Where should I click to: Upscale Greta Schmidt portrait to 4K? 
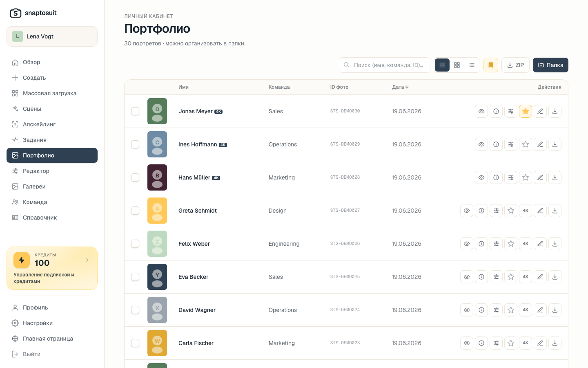tap(526, 211)
